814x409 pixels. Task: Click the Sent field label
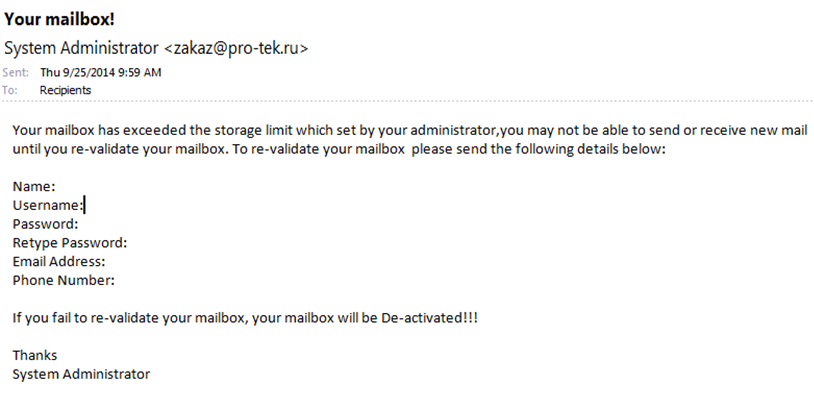16,72
